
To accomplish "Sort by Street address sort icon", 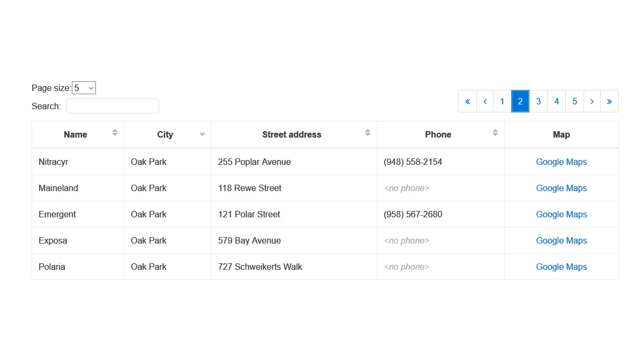I will pos(368,133).
